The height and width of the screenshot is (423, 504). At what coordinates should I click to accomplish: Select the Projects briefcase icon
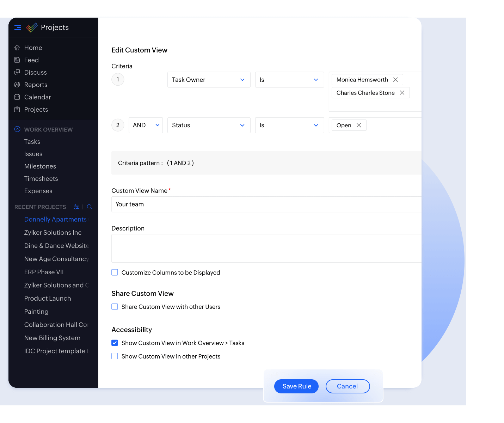tap(17, 109)
